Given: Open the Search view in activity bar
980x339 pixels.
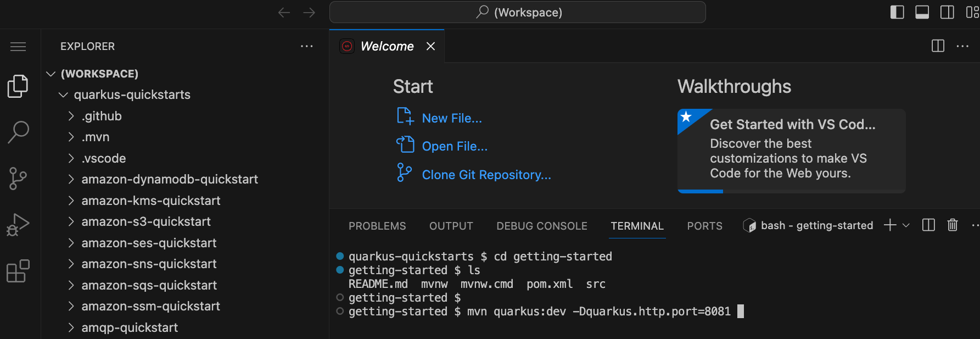Looking at the screenshot, I should 18,132.
